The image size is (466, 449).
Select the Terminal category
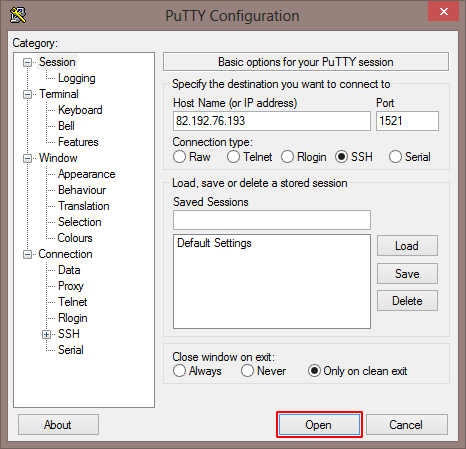[59, 94]
